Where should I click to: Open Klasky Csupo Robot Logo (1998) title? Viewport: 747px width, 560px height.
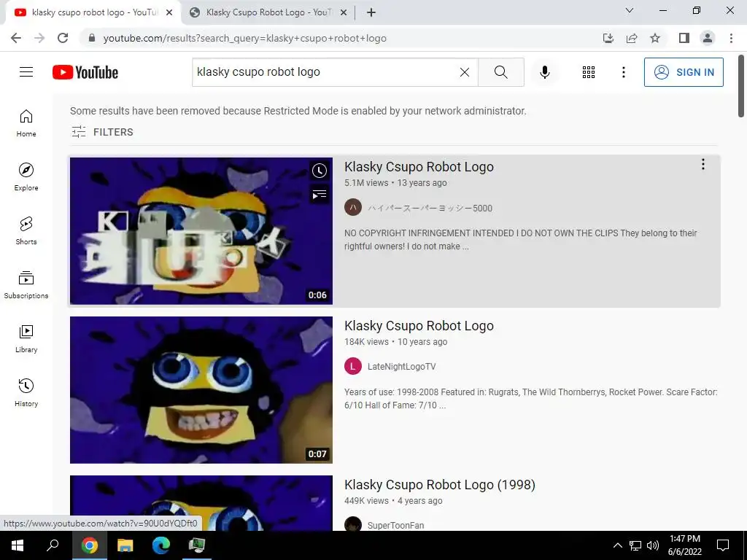point(440,485)
